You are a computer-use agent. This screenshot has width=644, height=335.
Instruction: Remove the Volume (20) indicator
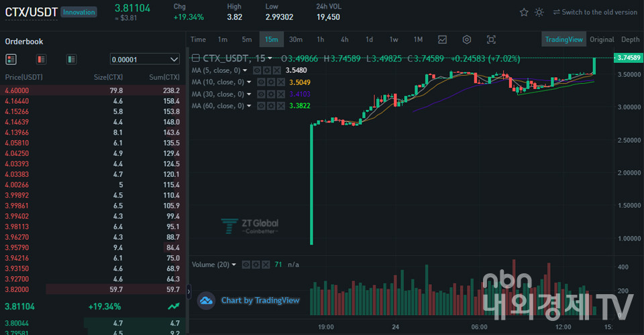266,265
